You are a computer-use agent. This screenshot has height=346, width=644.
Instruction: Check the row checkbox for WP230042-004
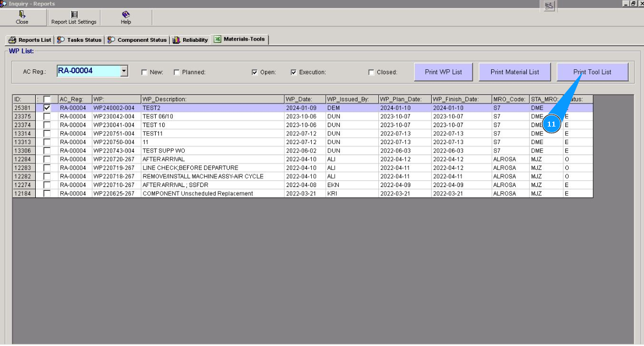[47, 117]
